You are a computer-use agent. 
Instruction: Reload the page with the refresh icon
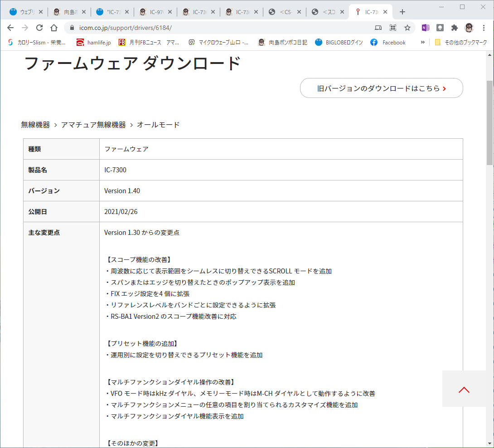coord(39,28)
